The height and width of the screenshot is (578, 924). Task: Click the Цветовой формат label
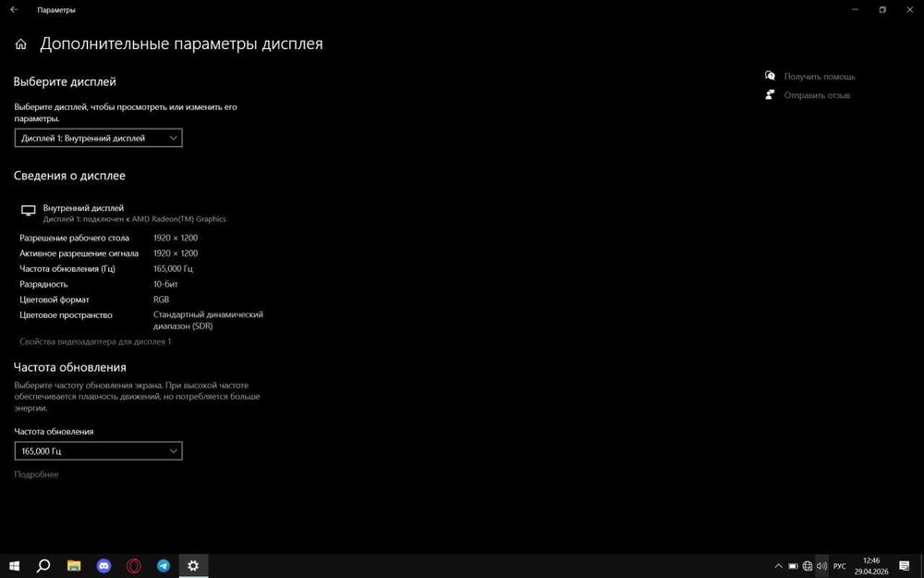point(55,300)
